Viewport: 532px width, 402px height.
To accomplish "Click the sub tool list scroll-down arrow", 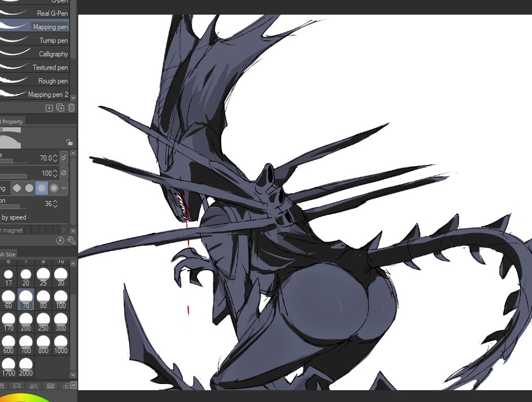I will pos(73,98).
